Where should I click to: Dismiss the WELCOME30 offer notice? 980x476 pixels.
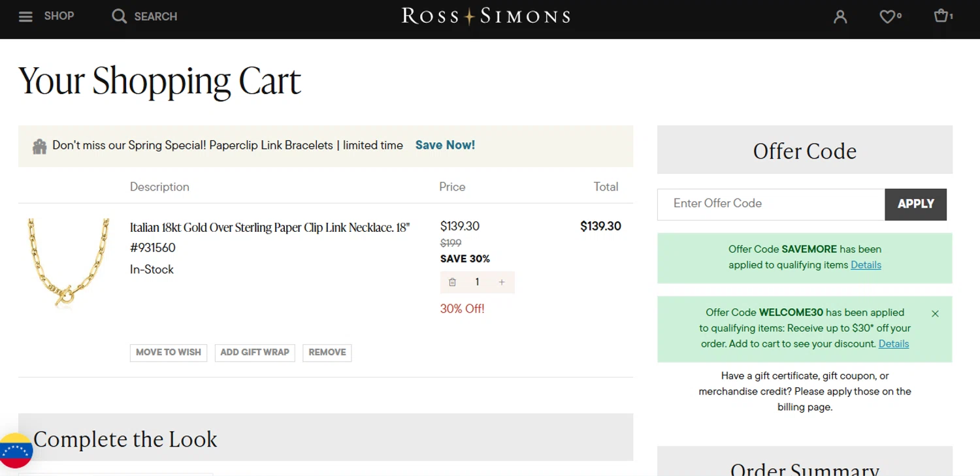(935, 313)
